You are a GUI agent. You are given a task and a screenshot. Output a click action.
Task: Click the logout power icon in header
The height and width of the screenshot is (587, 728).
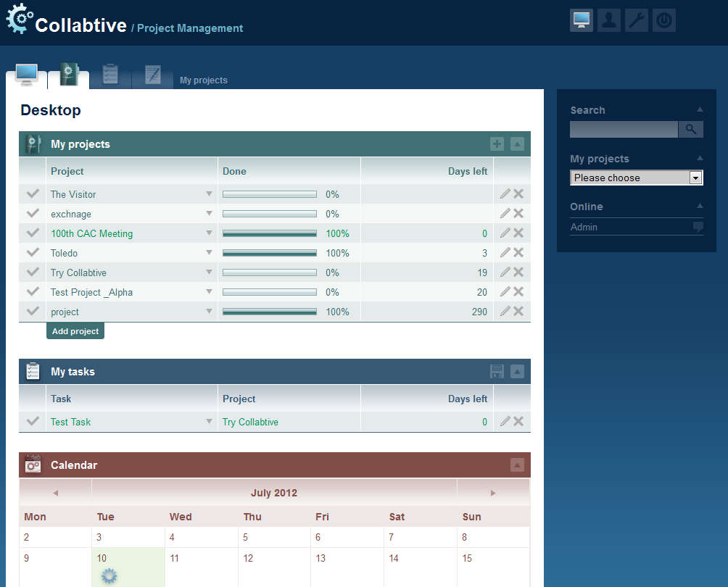coord(663,20)
